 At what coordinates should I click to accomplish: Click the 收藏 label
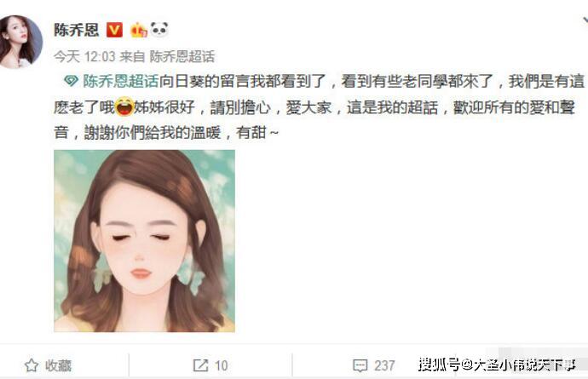coord(58,365)
